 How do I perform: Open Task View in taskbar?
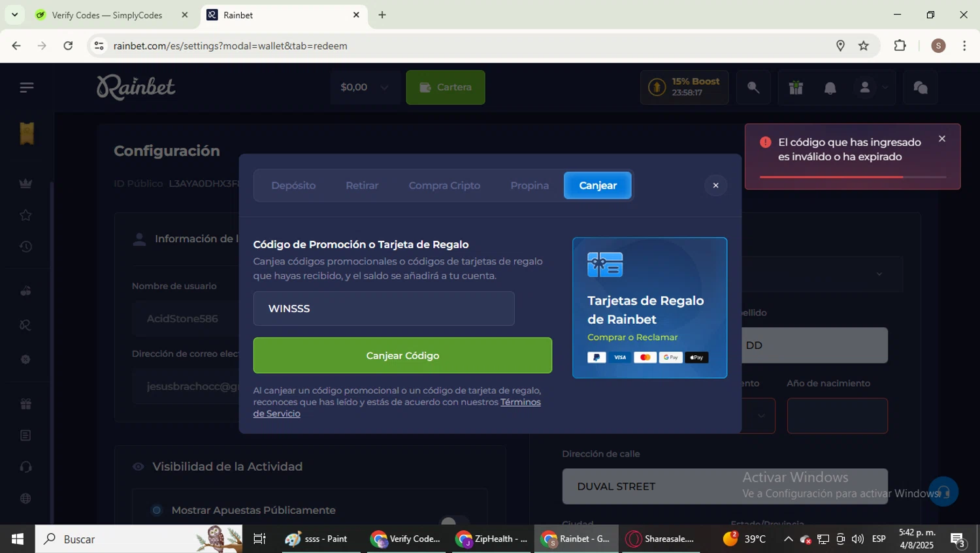click(x=259, y=539)
